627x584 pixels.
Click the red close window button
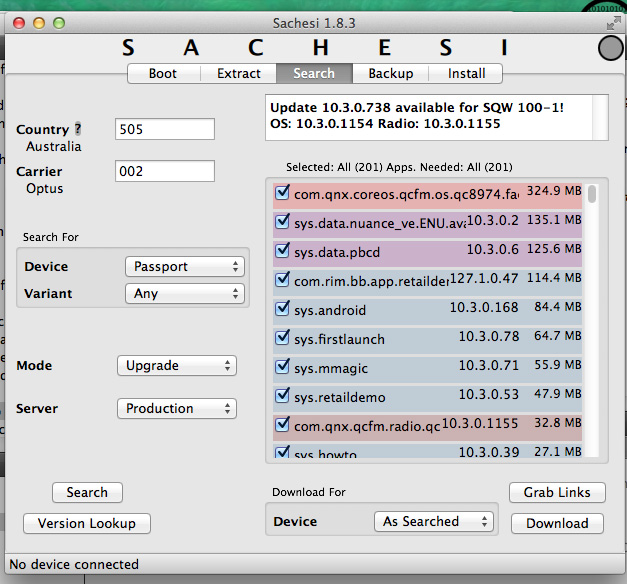19,23
